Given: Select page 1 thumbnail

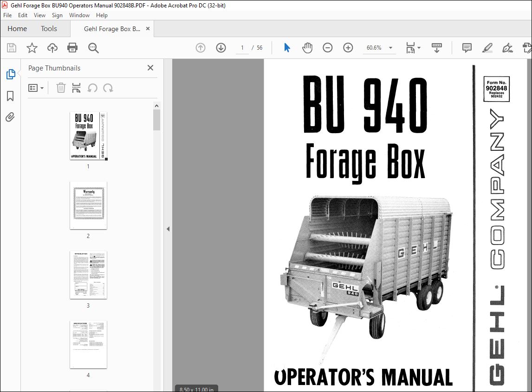Looking at the screenshot, I should pyautogui.click(x=88, y=136).
